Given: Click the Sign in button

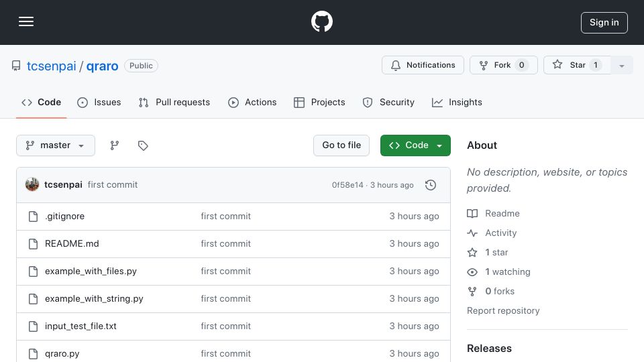Looking at the screenshot, I should 604,23.
